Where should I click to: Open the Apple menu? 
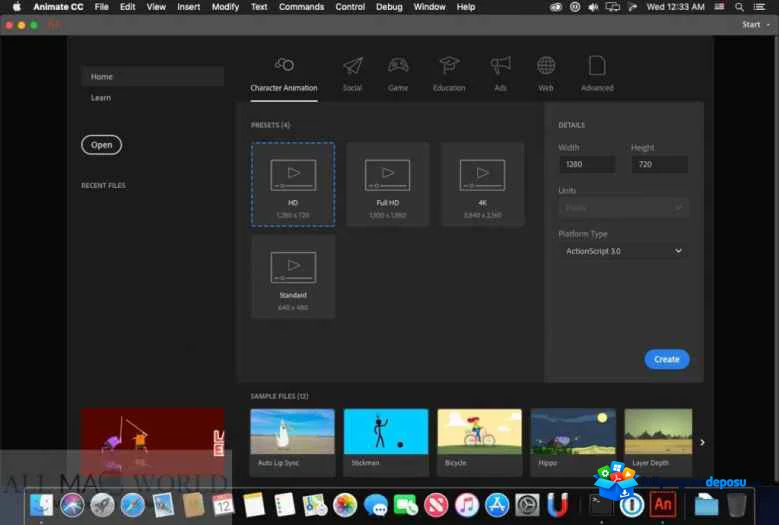click(x=16, y=7)
